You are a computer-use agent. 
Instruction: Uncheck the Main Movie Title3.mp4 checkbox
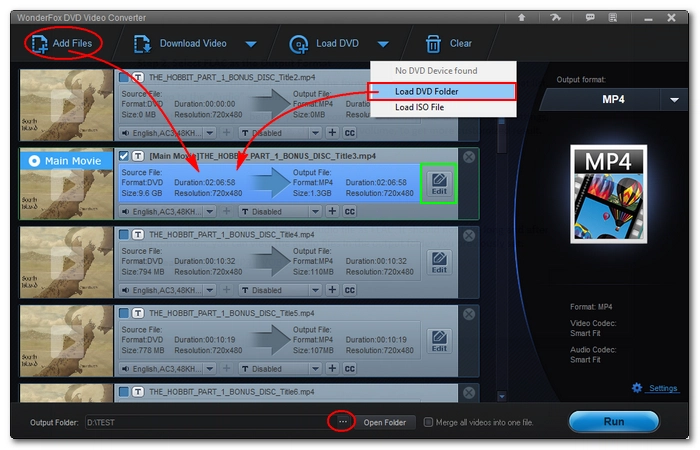[124, 156]
